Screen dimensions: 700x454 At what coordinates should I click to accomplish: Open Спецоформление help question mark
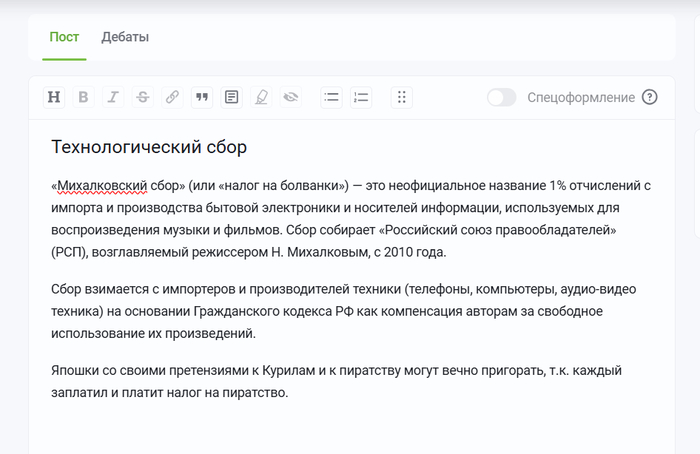650,97
